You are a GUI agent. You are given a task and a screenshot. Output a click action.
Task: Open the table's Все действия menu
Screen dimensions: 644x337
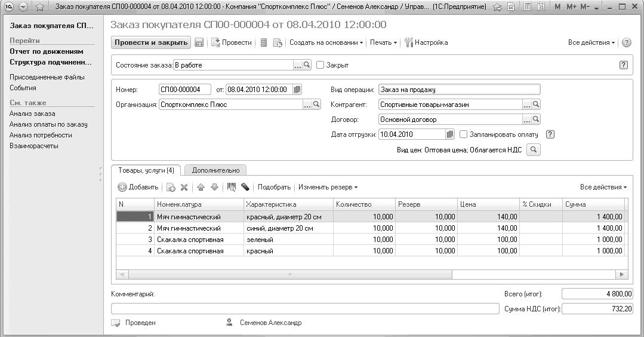pos(603,187)
